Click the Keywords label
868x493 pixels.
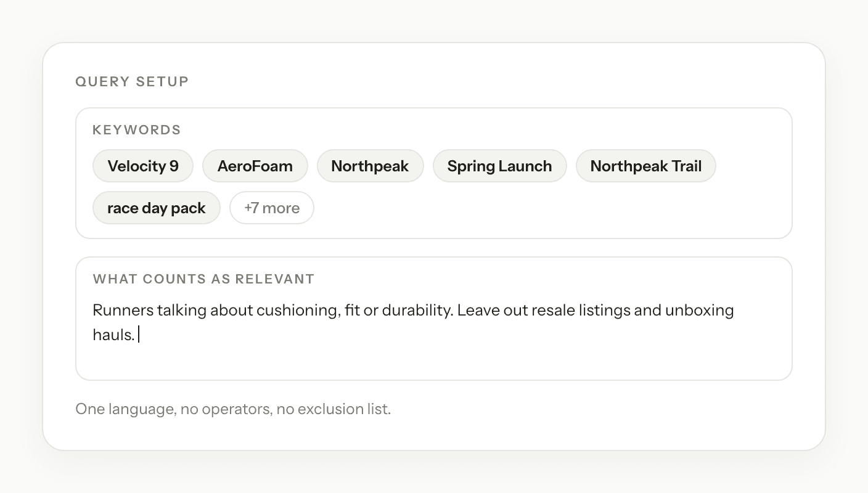coord(137,130)
